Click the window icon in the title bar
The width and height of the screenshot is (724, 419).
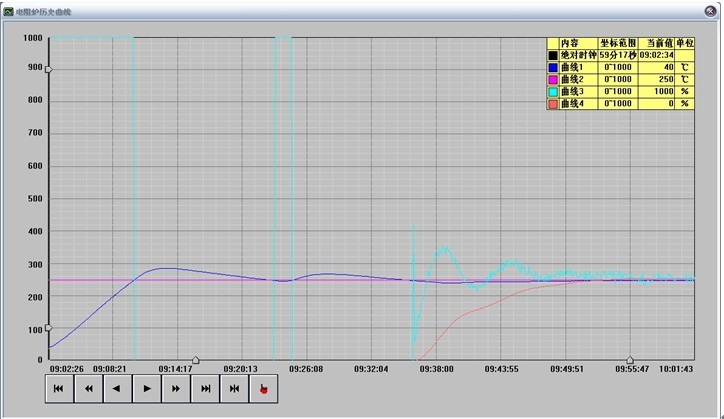[9, 8]
